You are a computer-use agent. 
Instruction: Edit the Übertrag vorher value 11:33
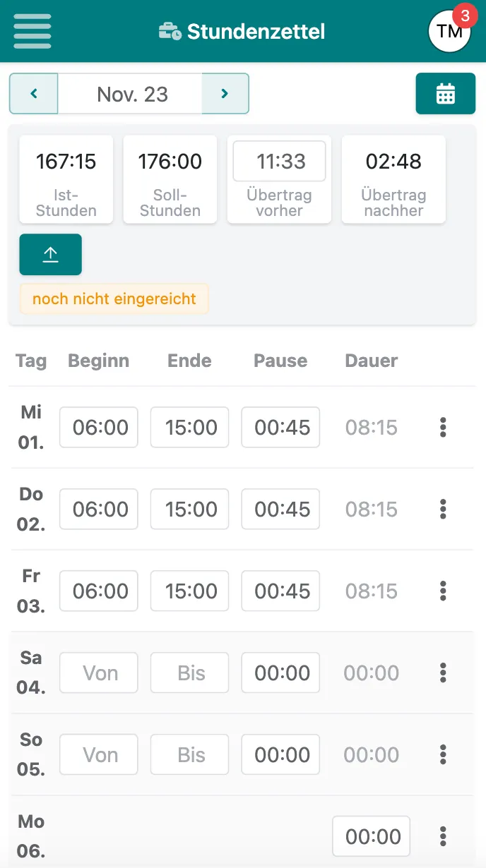(x=279, y=161)
